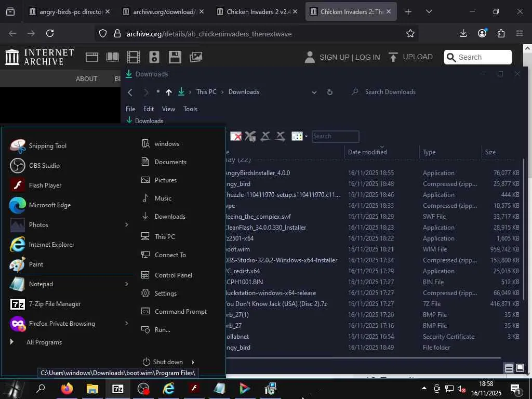
Task: Click Internet Archive UPLOAD link
Action: [410, 57]
